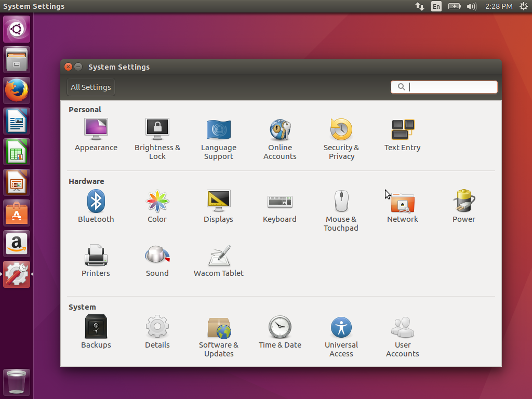Open the En keyboard layout indicator
The height and width of the screenshot is (399, 532).
point(436,6)
